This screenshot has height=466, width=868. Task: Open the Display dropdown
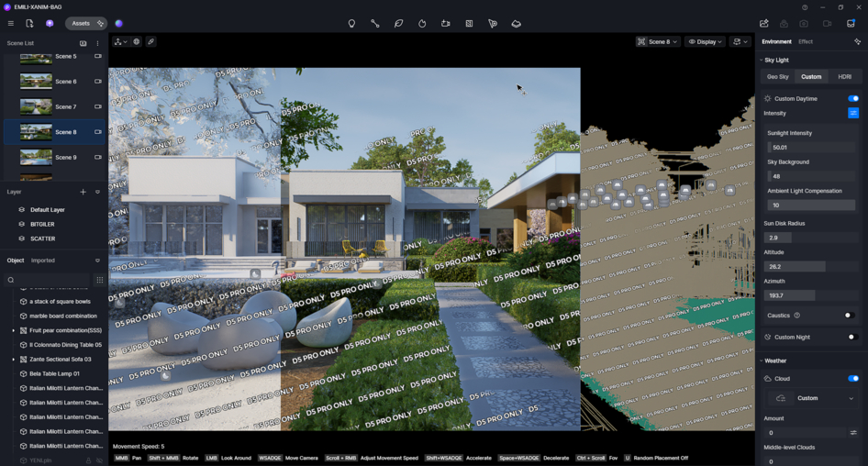[x=705, y=41]
